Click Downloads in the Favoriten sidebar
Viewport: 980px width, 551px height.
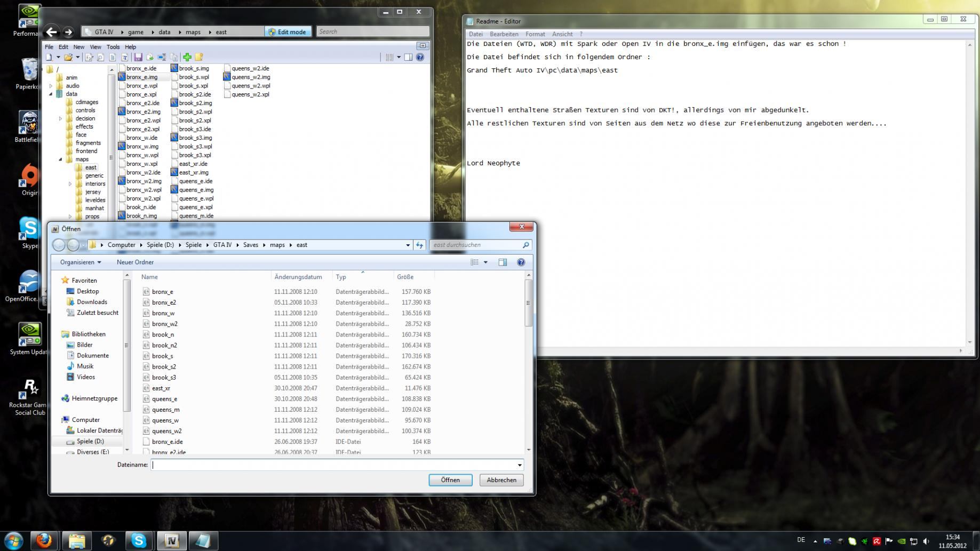click(92, 302)
